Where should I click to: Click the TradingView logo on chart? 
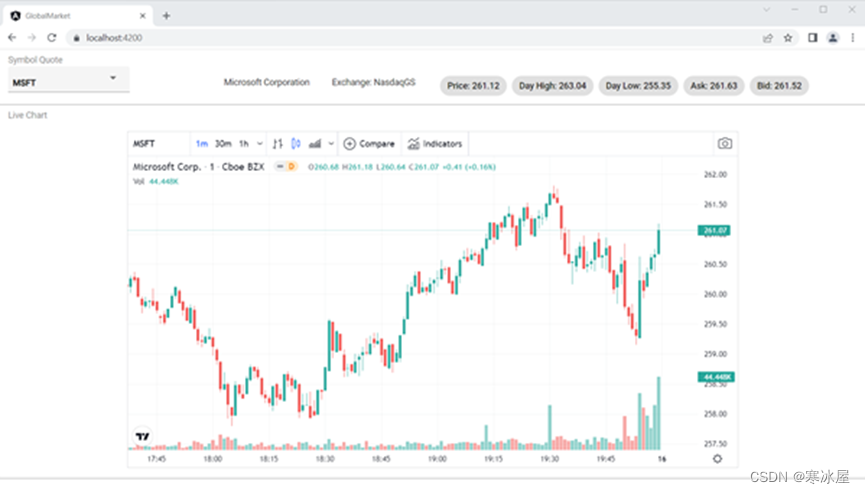click(142, 436)
